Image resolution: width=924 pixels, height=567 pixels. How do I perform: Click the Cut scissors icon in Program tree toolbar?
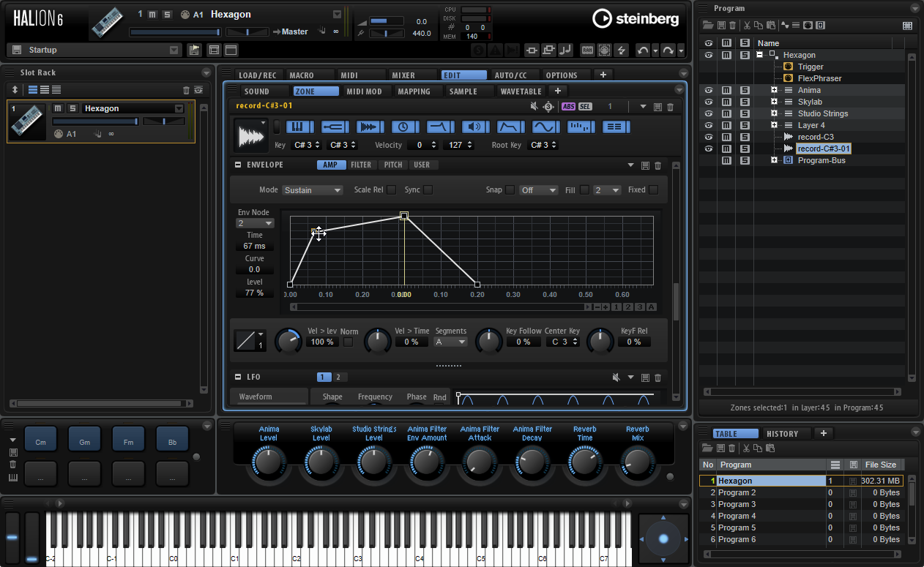coord(747,25)
